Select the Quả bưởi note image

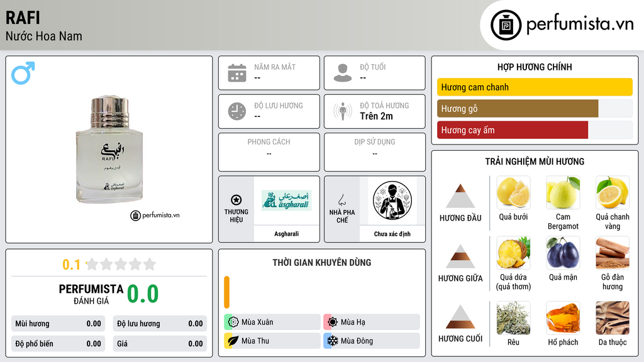pos(513,192)
